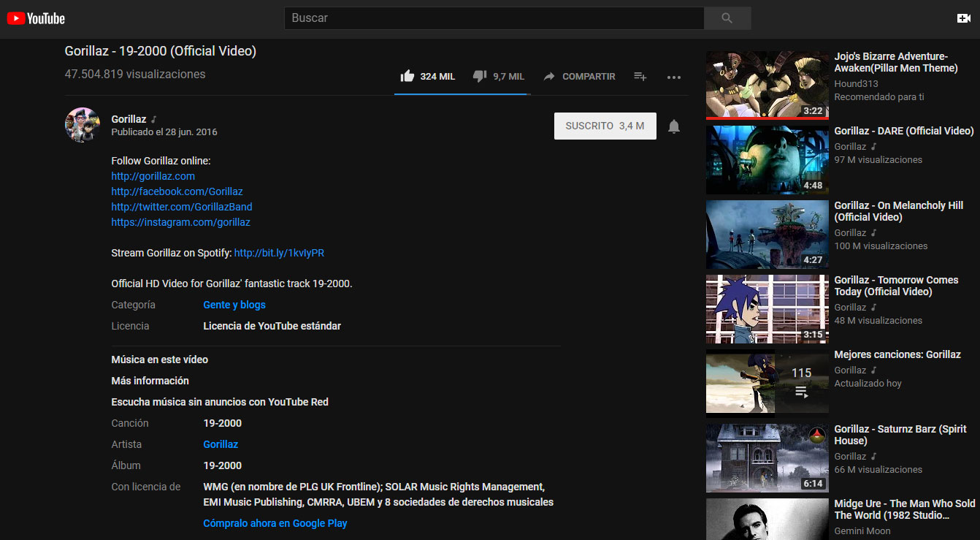This screenshot has height=540, width=980.
Task: Add video to playlist icon
Action: click(640, 76)
